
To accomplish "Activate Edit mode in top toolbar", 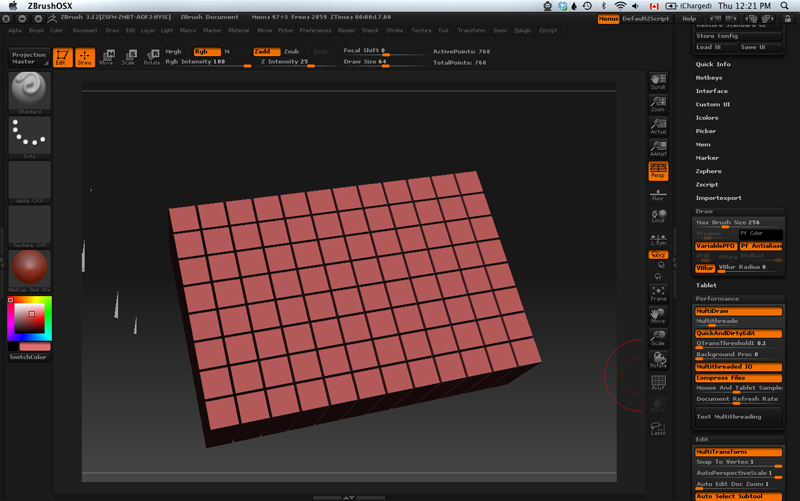I will point(62,57).
